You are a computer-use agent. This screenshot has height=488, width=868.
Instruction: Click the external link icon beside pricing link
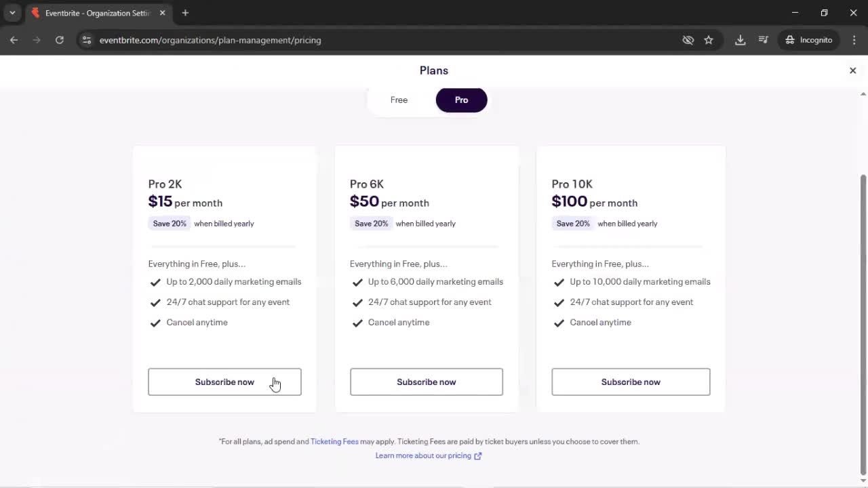point(477,455)
